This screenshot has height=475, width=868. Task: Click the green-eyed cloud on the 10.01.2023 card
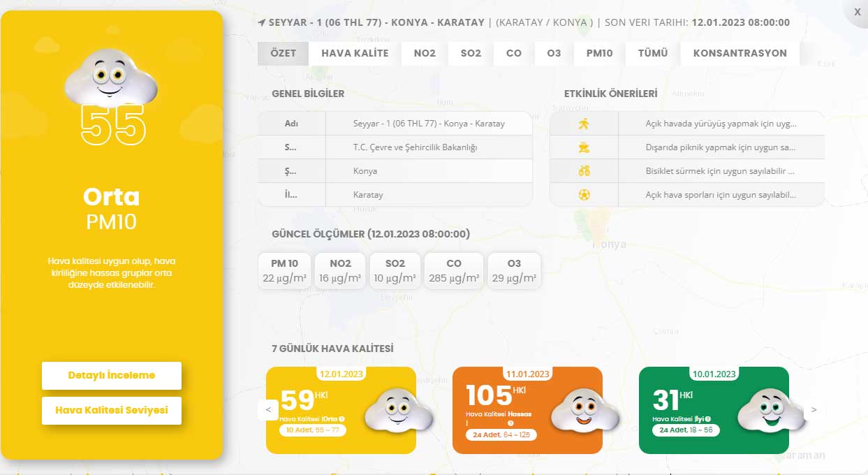[771, 411]
